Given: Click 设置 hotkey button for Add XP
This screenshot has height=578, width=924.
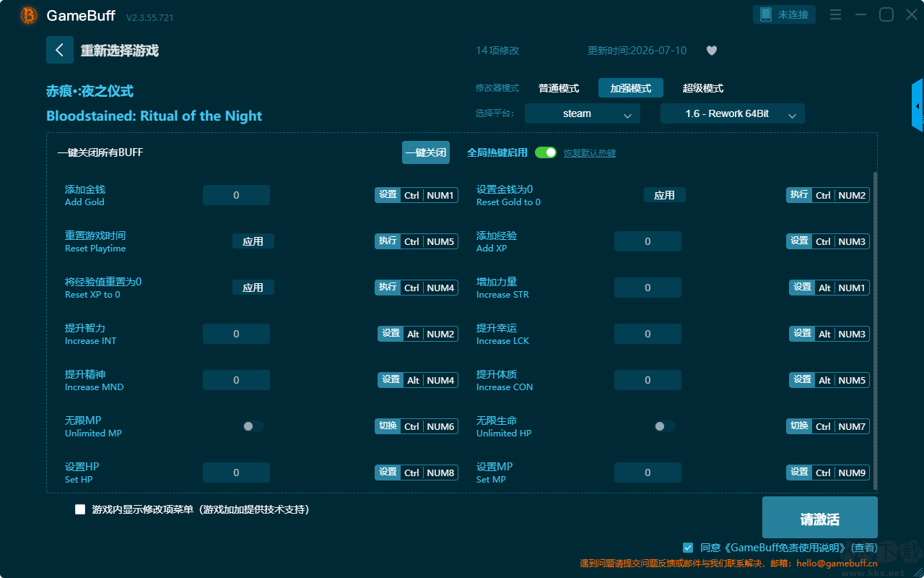Looking at the screenshot, I should pos(799,241).
